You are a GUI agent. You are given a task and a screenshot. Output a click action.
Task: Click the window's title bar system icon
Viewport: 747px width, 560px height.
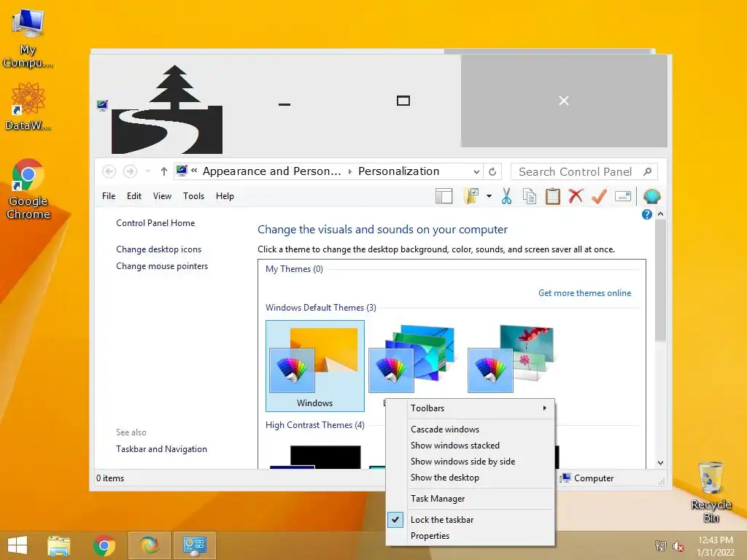click(x=102, y=105)
